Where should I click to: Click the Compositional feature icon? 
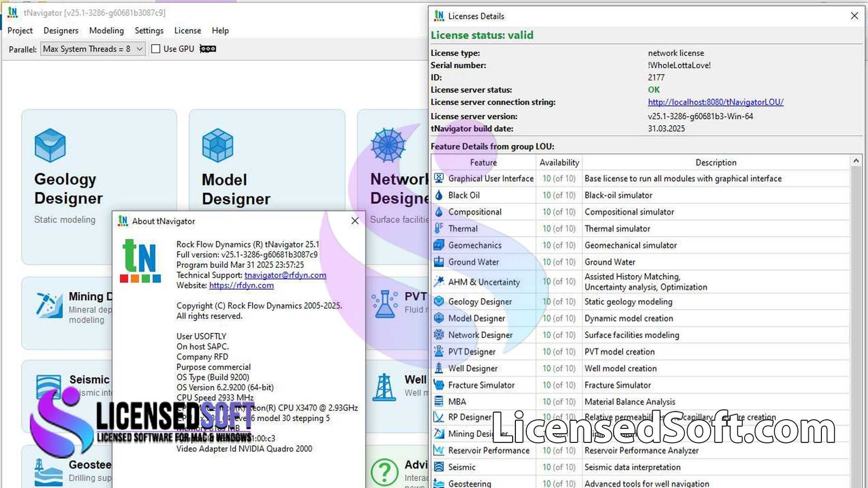(x=439, y=211)
